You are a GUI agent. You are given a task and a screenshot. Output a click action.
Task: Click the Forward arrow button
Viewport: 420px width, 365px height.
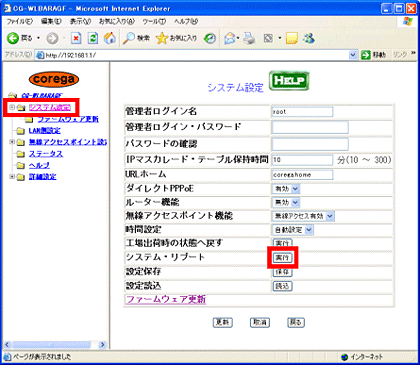[52, 39]
